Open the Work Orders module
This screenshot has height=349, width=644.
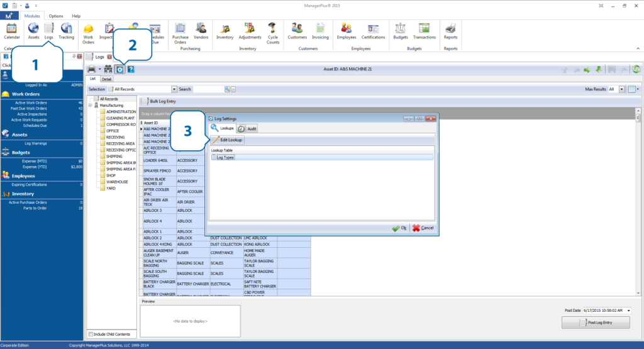pyautogui.click(x=88, y=34)
